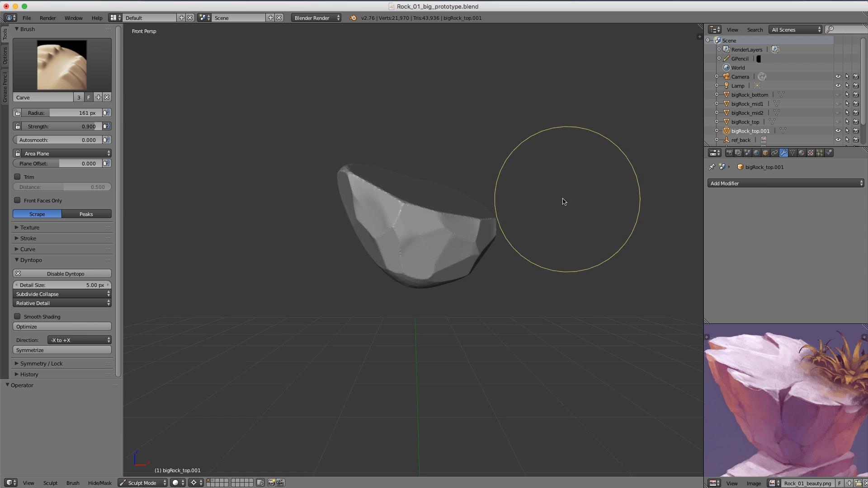Click the outliner Search menu button

755,30
